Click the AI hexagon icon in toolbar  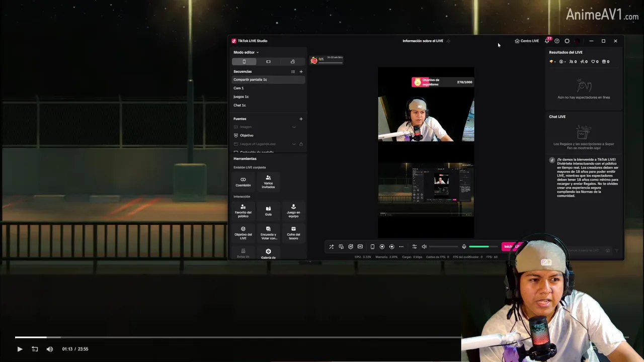coord(351,246)
